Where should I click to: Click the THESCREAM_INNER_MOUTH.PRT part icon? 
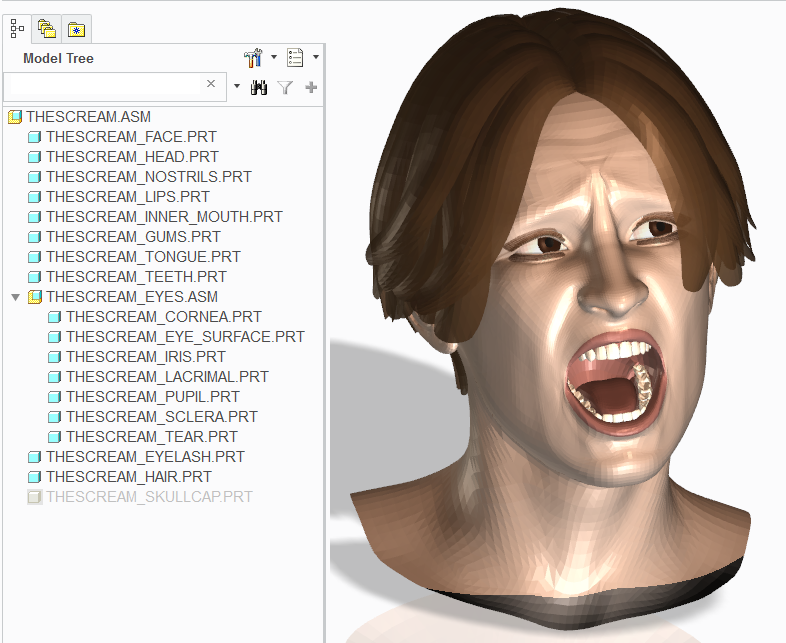click(x=34, y=217)
